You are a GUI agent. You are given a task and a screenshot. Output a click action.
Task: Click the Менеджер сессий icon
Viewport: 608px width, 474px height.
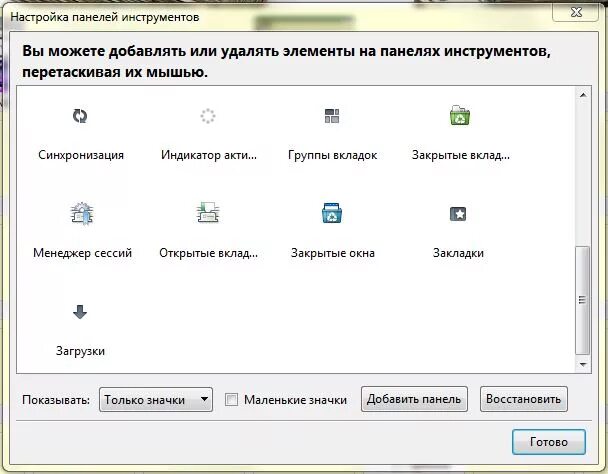82,213
